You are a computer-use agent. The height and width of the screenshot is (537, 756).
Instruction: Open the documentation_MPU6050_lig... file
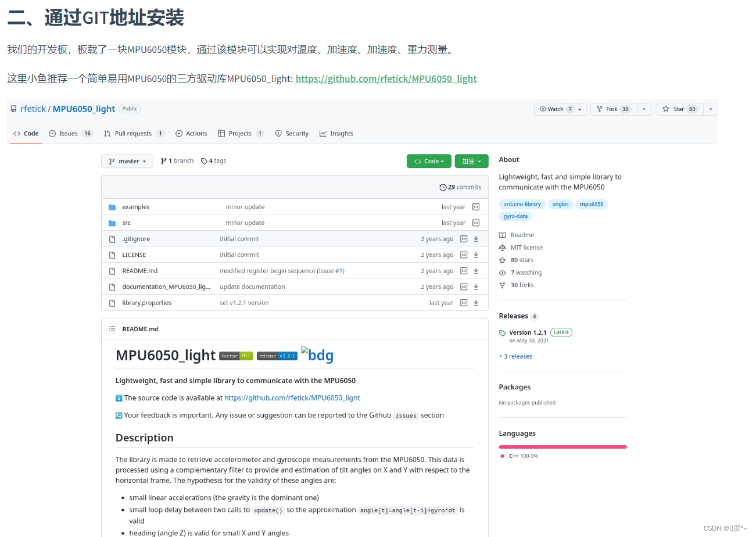point(166,287)
